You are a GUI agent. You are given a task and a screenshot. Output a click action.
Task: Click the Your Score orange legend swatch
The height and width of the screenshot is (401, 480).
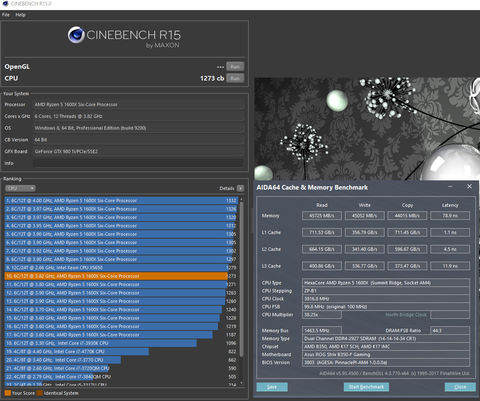pyautogui.click(x=8, y=393)
